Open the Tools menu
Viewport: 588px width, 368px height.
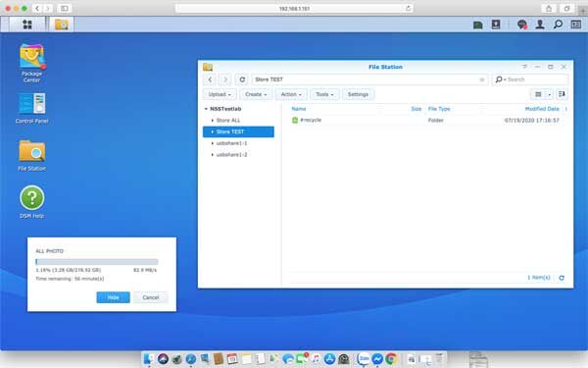click(x=324, y=94)
